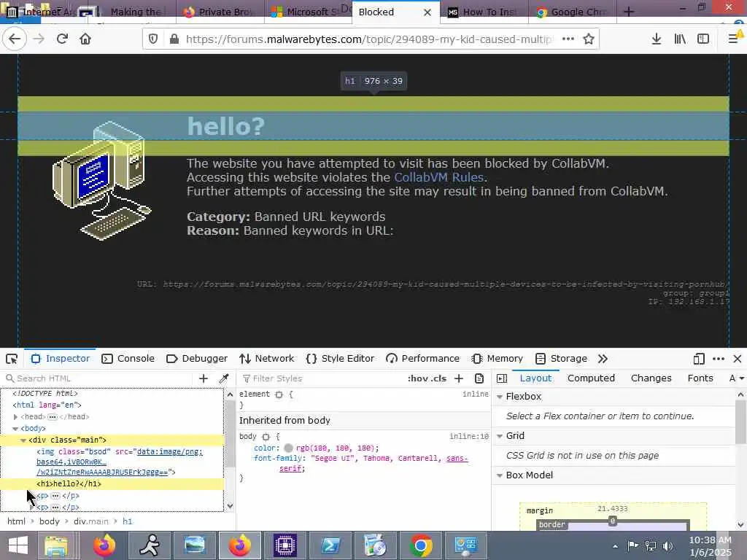Switch to the Google Chrome tab

pyautogui.click(x=572, y=12)
